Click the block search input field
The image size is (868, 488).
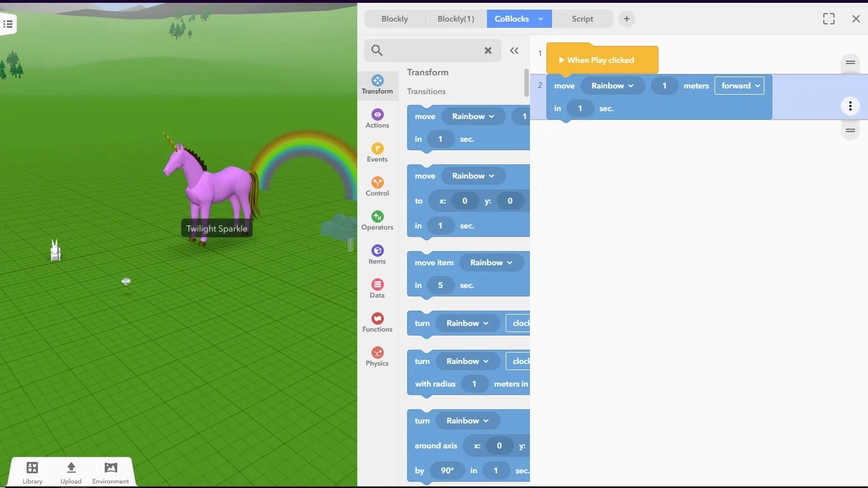(x=432, y=50)
